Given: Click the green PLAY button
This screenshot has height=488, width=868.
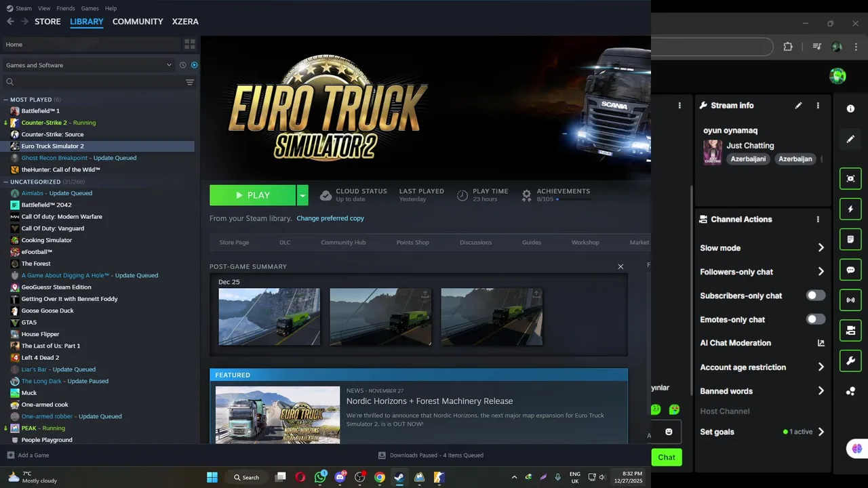Looking at the screenshot, I should click(x=252, y=195).
